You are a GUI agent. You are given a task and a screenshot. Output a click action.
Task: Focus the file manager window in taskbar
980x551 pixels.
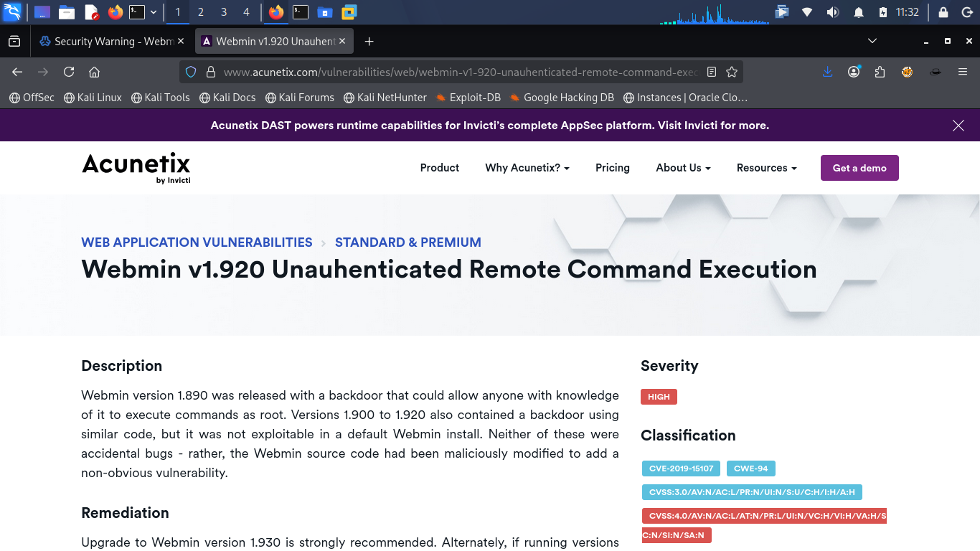tap(325, 12)
